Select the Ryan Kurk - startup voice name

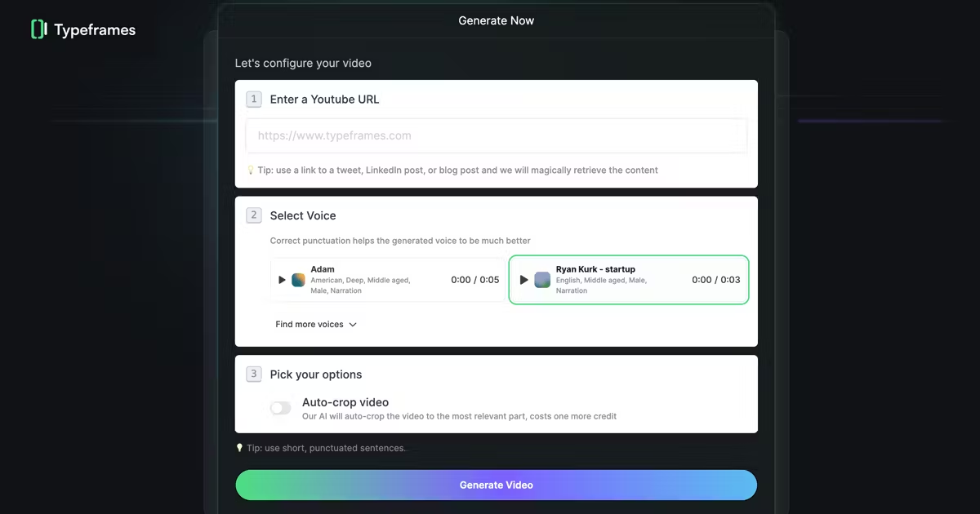coord(595,269)
